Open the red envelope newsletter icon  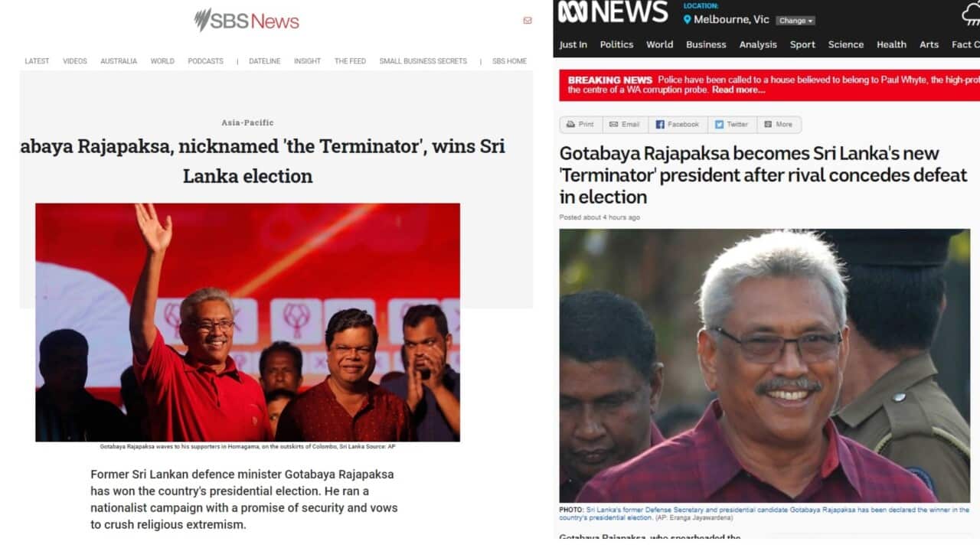(527, 21)
